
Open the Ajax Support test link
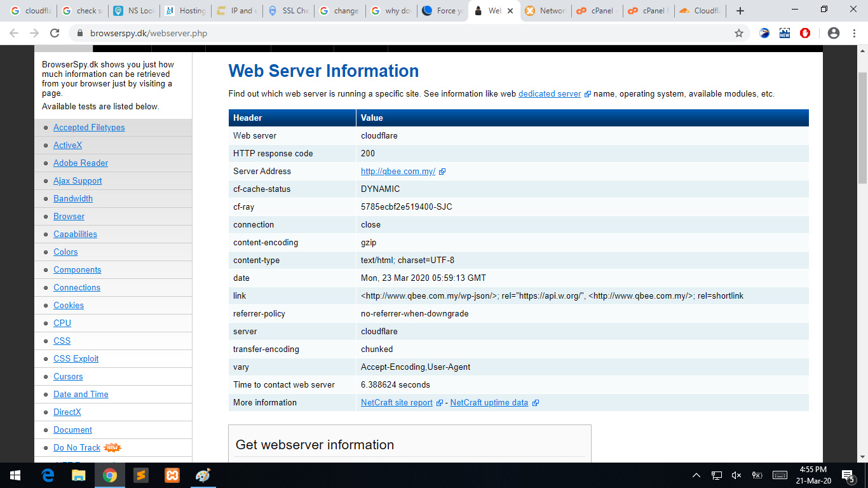click(x=78, y=181)
